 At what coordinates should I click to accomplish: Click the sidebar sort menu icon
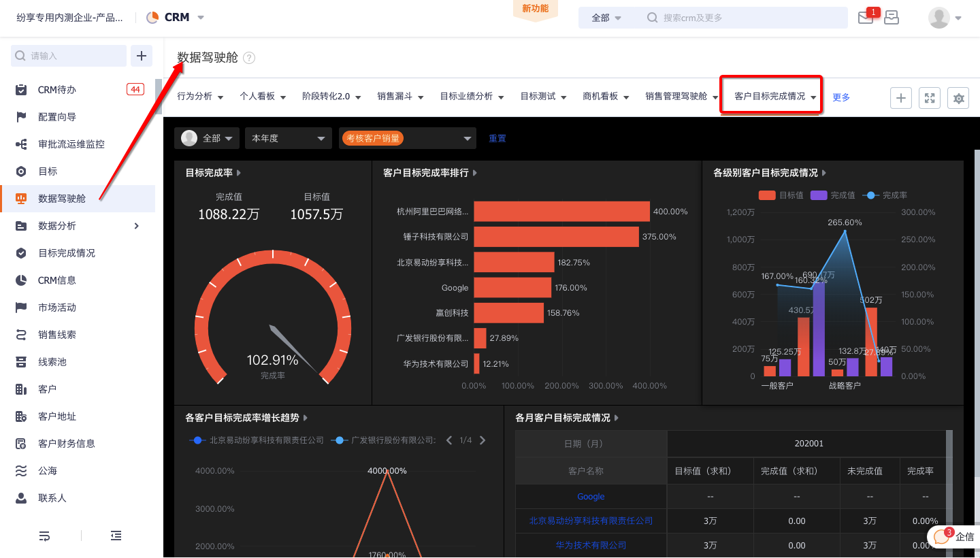(44, 536)
